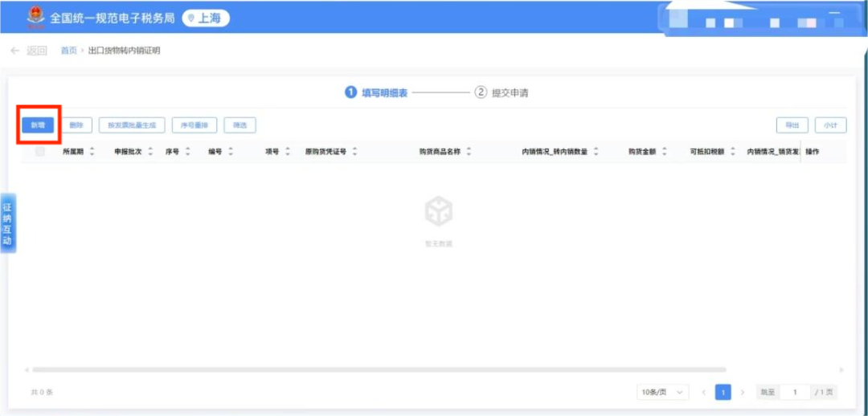Click the 新增 add button

38,125
